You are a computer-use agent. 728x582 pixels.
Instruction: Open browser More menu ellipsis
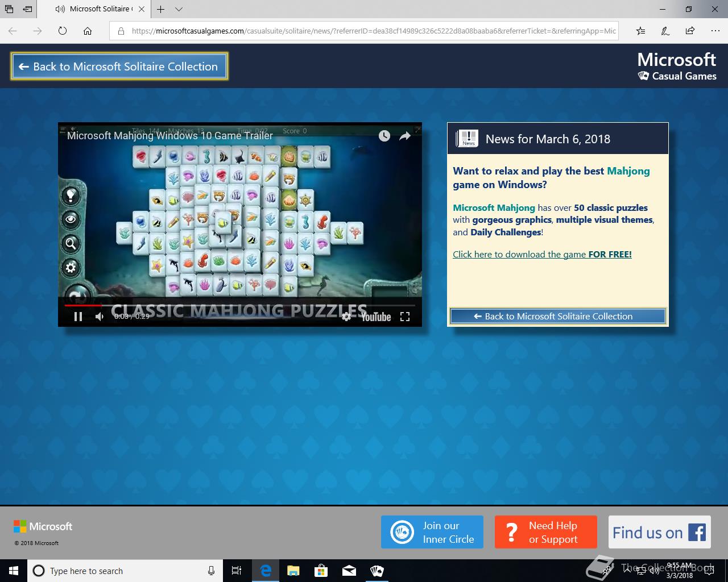[714, 31]
